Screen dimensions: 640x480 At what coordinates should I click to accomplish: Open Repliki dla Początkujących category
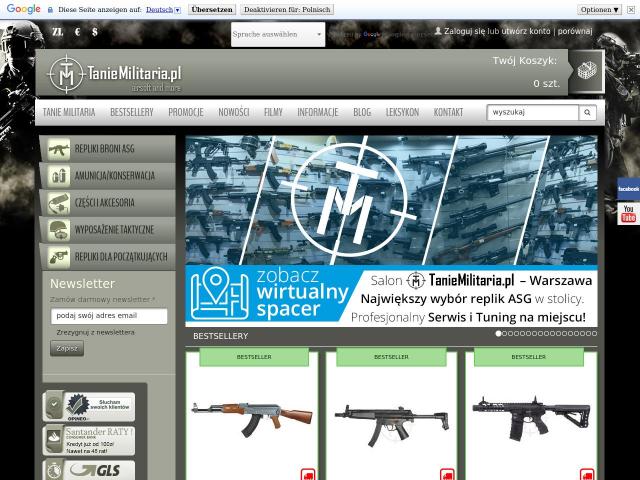[108, 257]
